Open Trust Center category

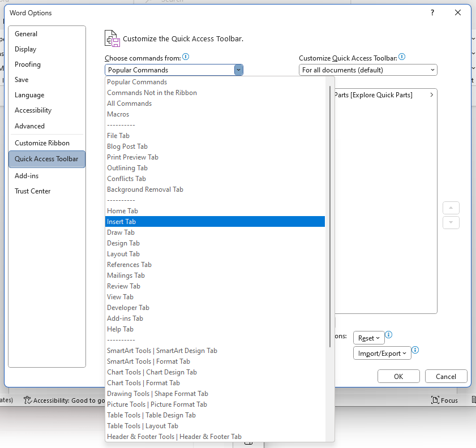coord(47,191)
